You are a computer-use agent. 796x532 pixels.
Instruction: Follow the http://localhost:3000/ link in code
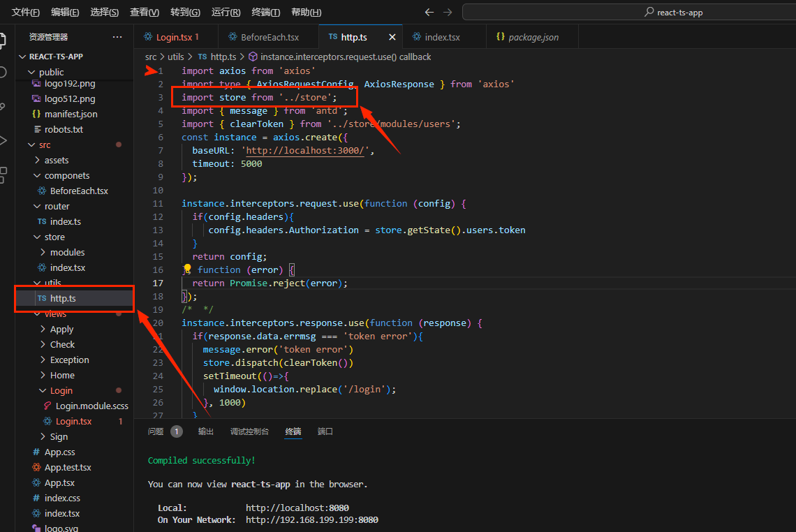(305, 151)
